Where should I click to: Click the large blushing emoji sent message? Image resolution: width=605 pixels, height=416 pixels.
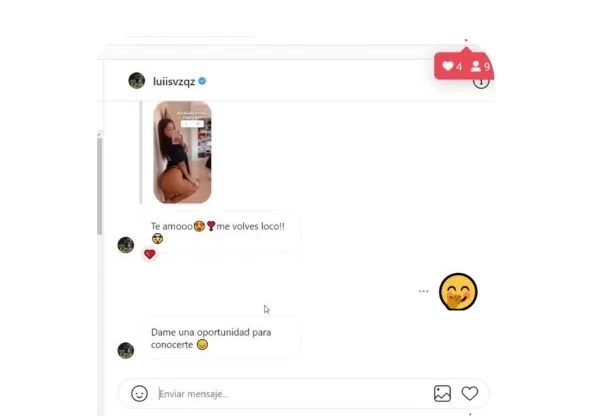458,292
